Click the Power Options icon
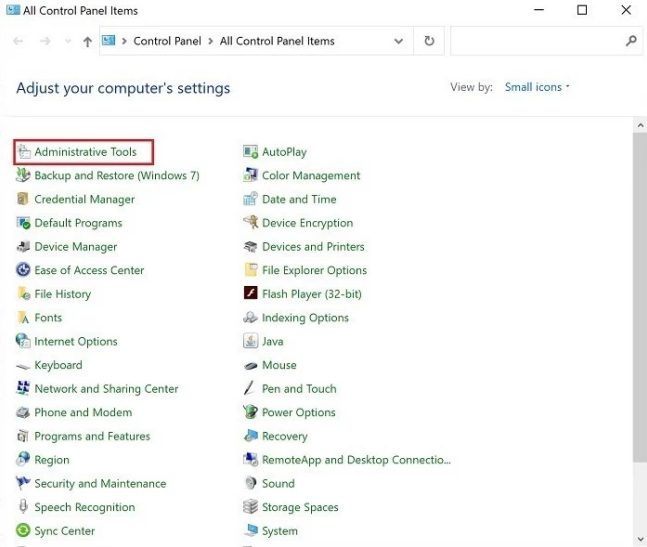Image resolution: width=647 pixels, height=547 pixels. coord(250,412)
